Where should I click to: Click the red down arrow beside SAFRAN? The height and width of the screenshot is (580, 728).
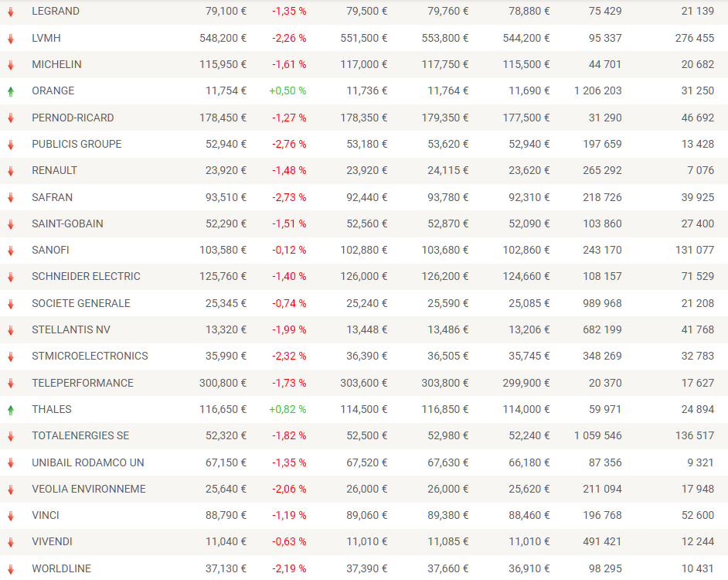11,198
